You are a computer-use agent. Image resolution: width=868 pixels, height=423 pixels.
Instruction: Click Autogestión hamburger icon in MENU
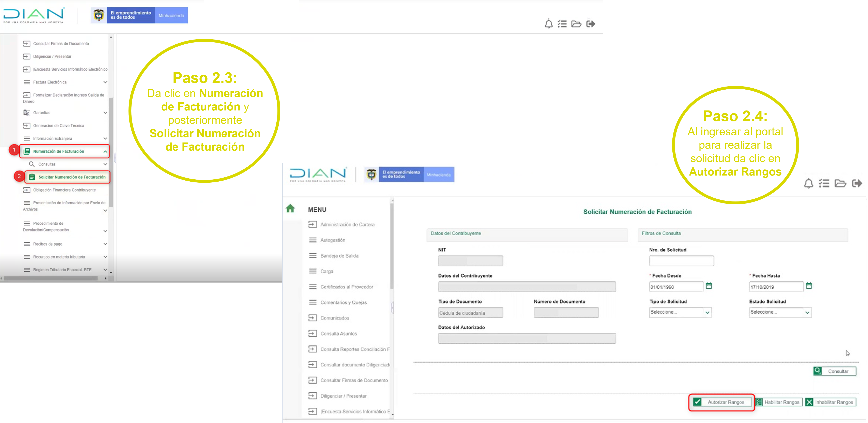[313, 240]
